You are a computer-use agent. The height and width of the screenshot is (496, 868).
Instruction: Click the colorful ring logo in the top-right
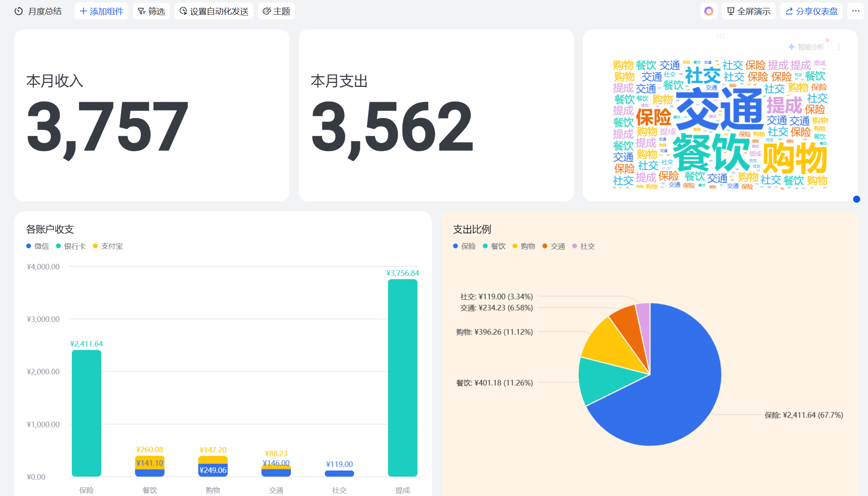click(x=709, y=11)
